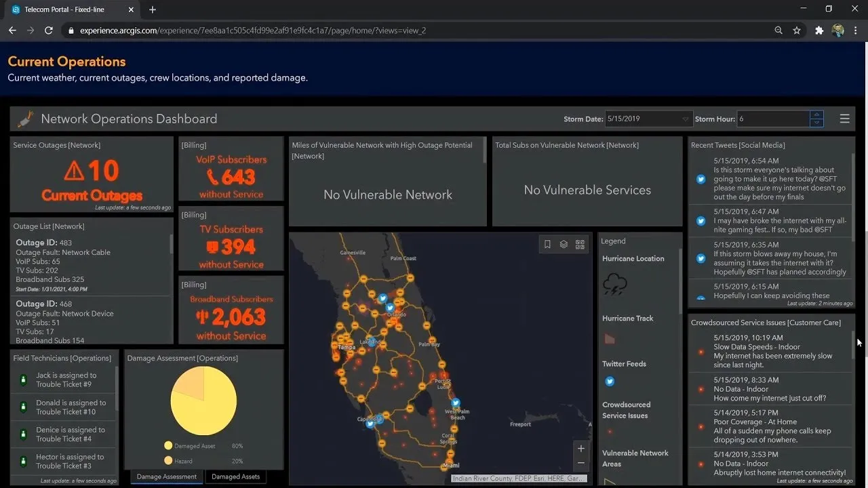868x488 pixels.
Task: Switch to the Damaged Assets tab
Action: click(x=235, y=476)
